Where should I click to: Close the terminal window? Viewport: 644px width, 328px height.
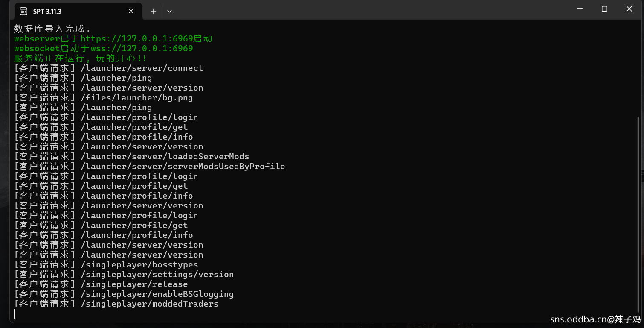click(x=629, y=9)
